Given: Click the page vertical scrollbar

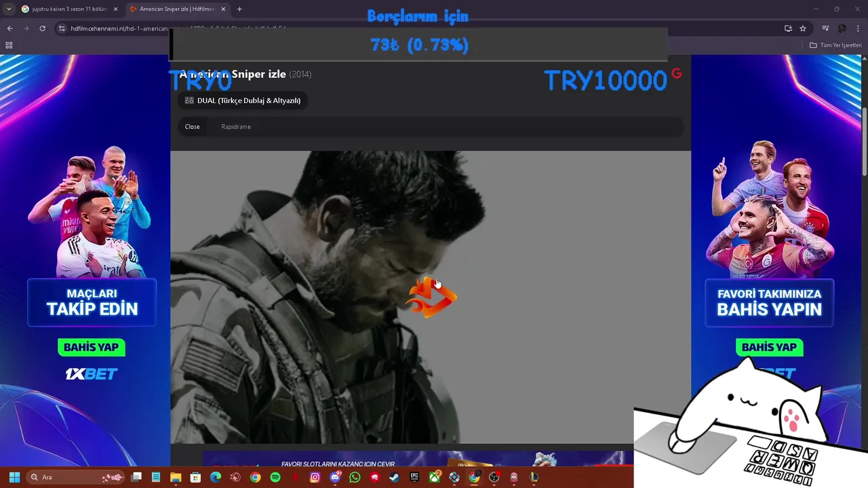Looking at the screenshot, I should click(864, 142).
